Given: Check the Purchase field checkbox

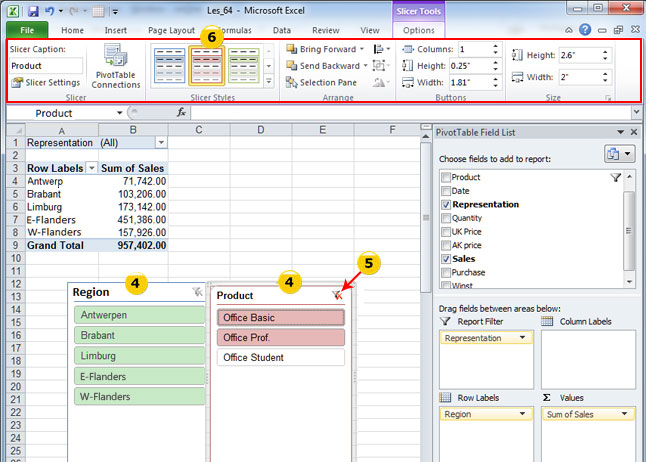Looking at the screenshot, I should pos(446,272).
